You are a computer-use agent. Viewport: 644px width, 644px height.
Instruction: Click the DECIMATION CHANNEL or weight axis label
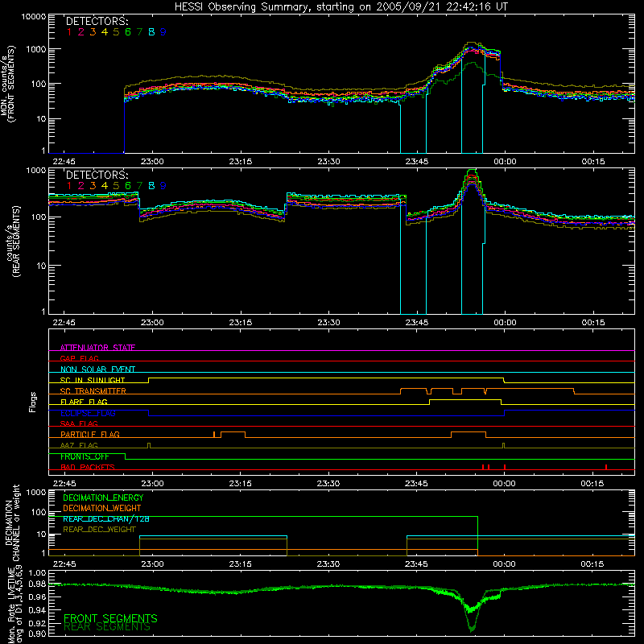pos(12,523)
